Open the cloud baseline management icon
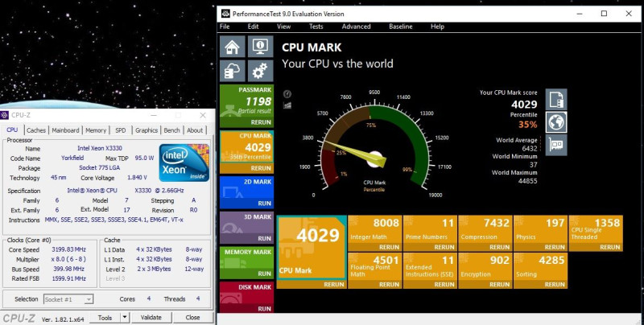 (x=233, y=71)
